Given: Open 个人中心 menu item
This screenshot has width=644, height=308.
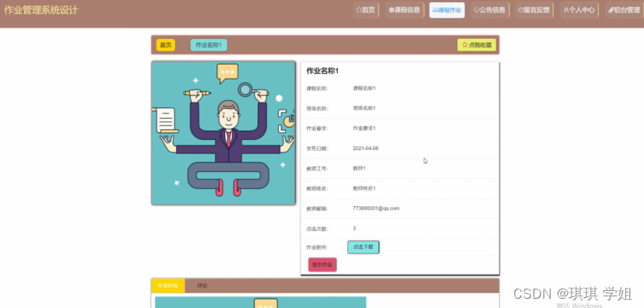Looking at the screenshot, I should coord(579,10).
